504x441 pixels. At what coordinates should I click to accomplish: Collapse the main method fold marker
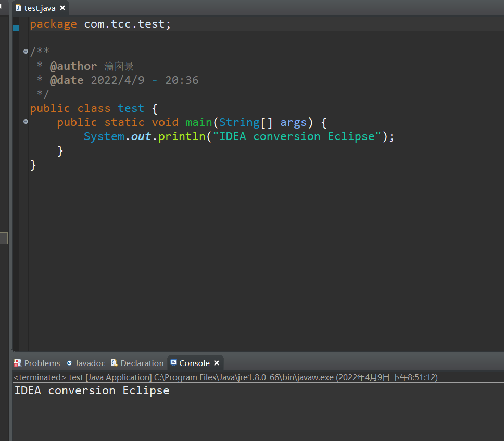(26, 121)
